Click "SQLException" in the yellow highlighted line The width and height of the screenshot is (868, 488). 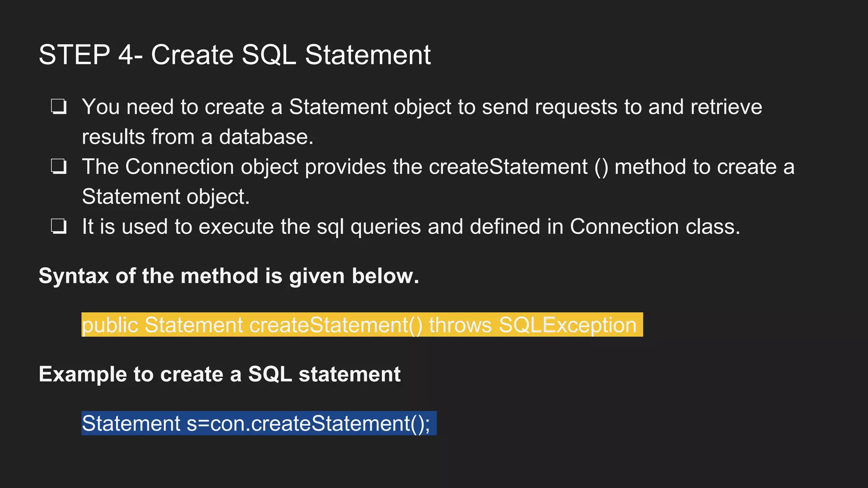point(568,325)
